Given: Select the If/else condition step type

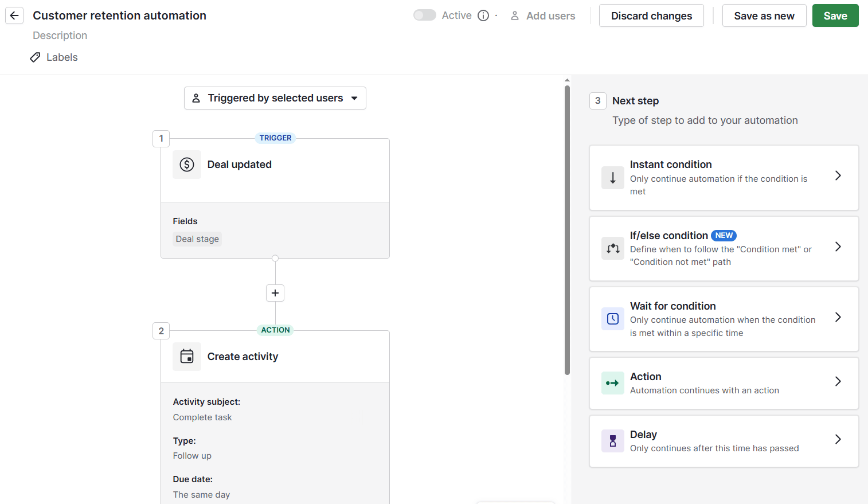Looking at the screenshot, I should coord(724,248).
